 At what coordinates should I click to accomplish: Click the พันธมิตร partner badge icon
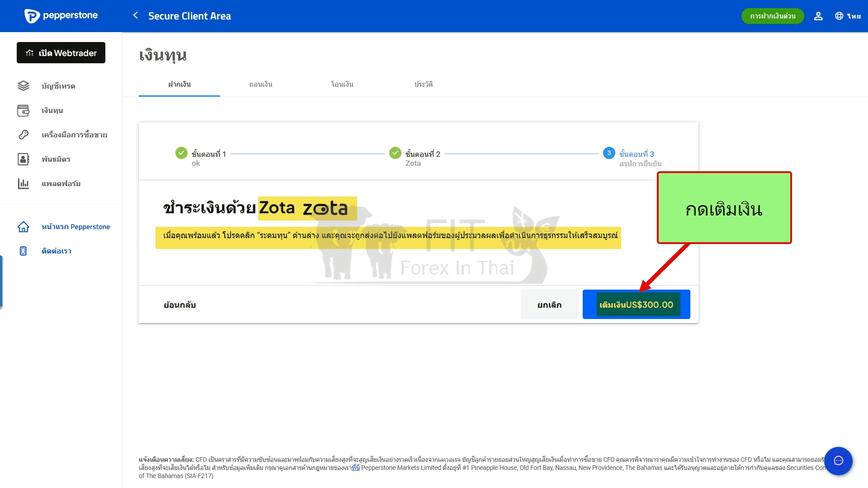pos(24,159)
